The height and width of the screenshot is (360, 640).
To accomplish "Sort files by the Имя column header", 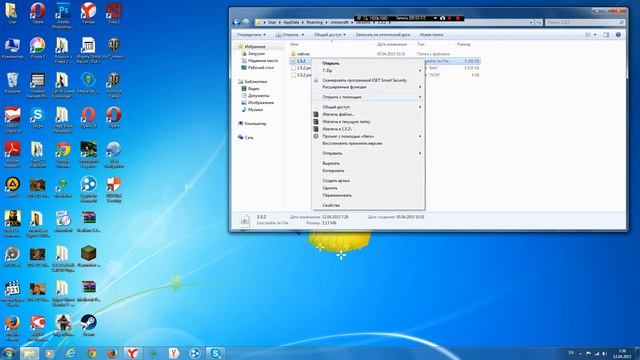I will point(294,44).
